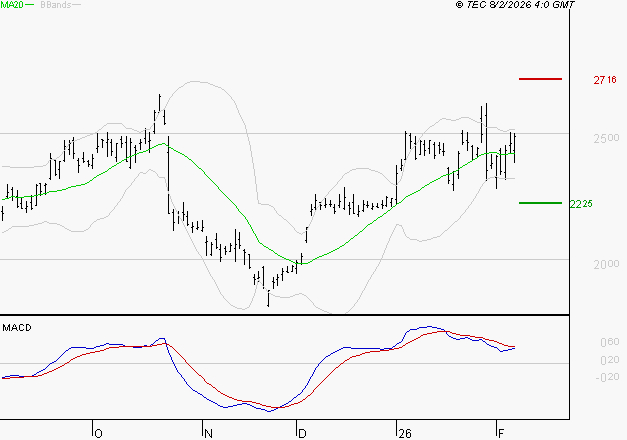The height and width of the screenshot is (440, 627).
Task: Click the green 22.25 price label
Action: tap(581, 204)
